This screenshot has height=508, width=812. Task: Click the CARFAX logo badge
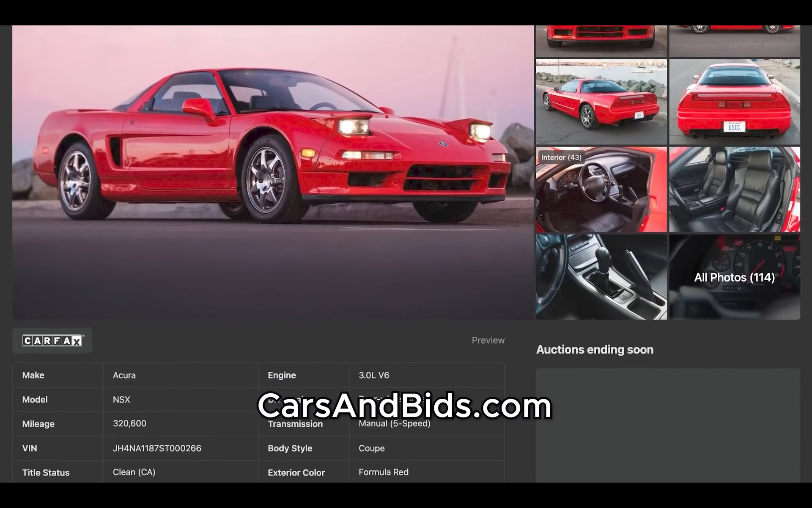pyautogui.click(x=52, y=341)
